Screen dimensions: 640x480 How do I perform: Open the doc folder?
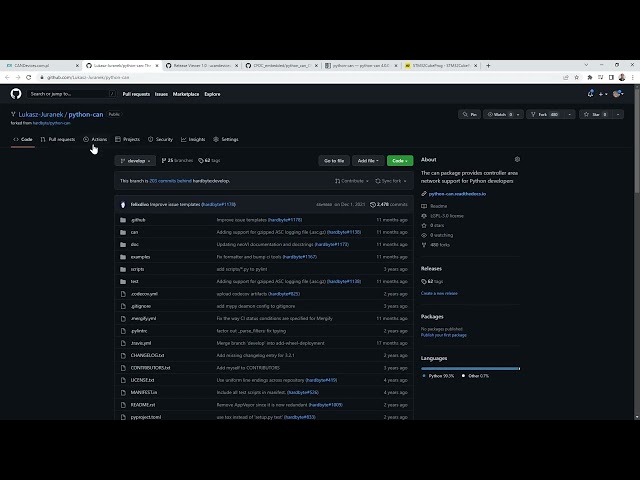pyautogui.click(x=135, y=244)
